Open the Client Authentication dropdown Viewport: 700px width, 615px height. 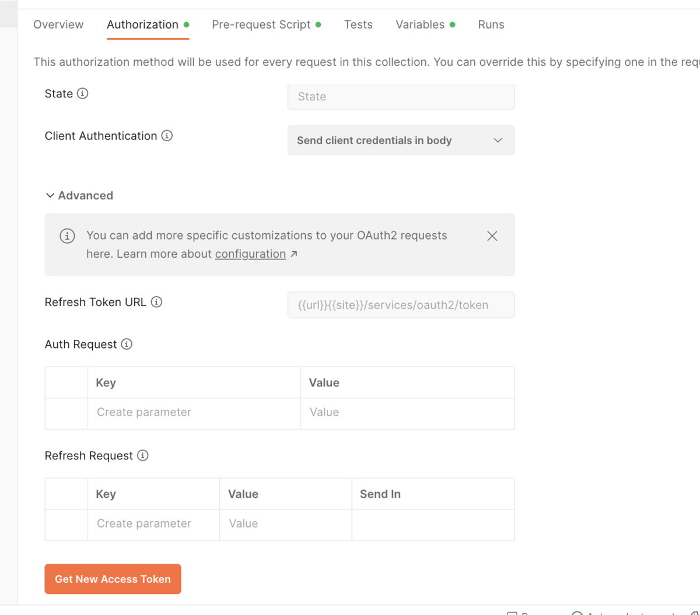[x=401, y=140]
